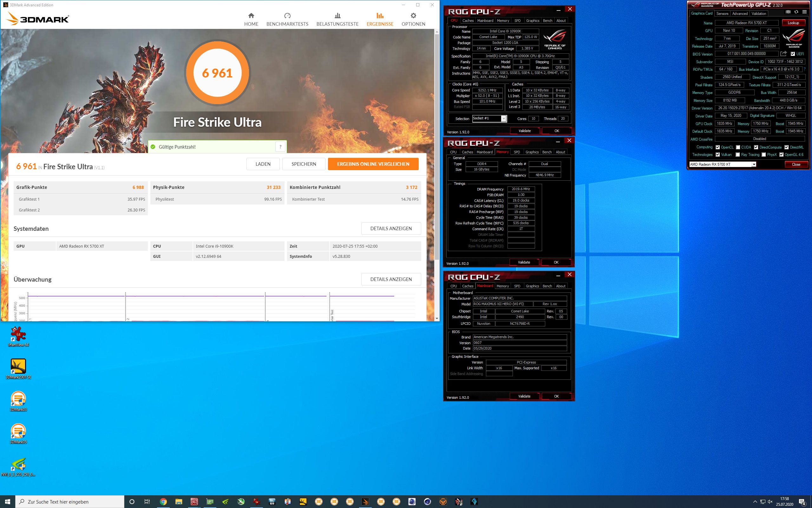Click the Cortana circle in the taskbar

(x=132, y=502)
